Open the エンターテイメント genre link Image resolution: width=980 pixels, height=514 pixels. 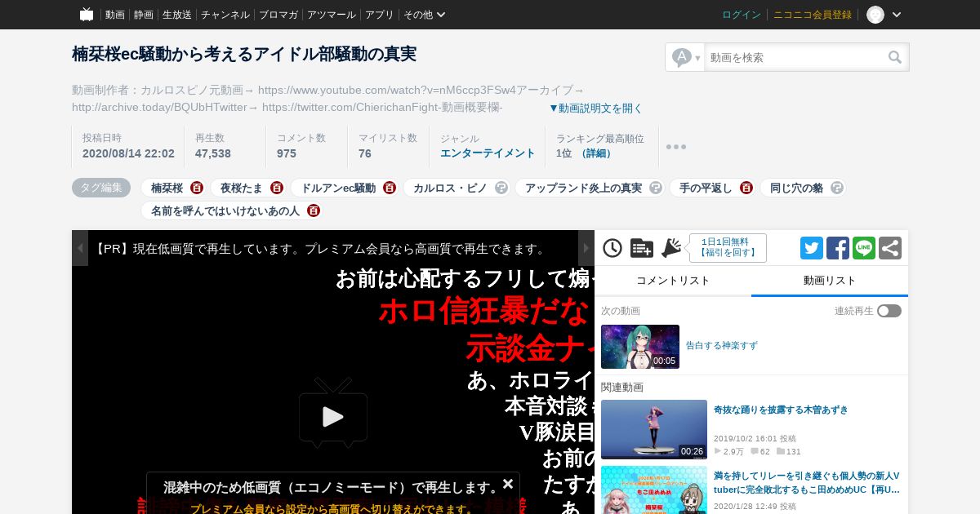click(x=488, y=153)
